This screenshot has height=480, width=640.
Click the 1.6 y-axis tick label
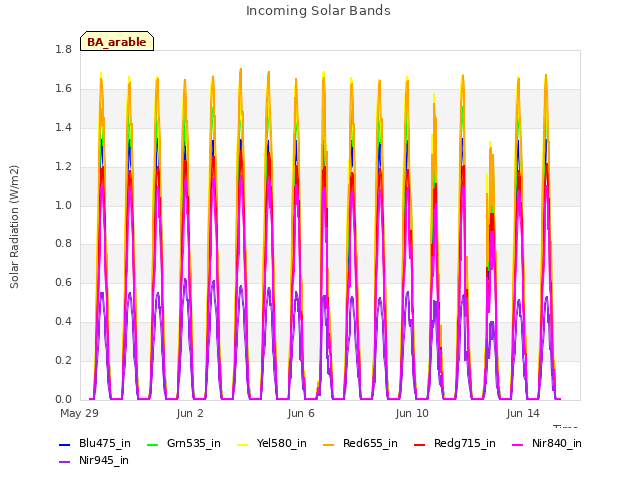coord(63,89)
